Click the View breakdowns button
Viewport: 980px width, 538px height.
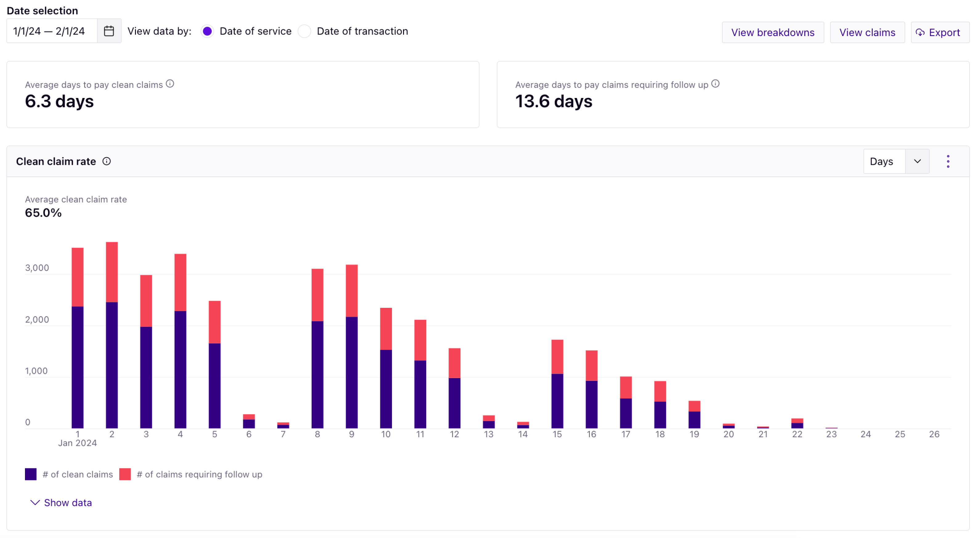tap(772, 33)
